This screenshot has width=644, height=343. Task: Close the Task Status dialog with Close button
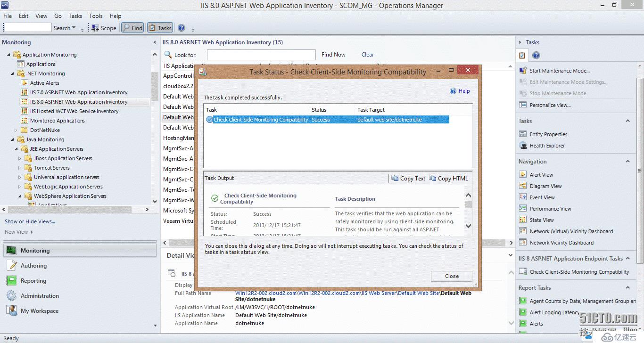click(x=452, y=276)
